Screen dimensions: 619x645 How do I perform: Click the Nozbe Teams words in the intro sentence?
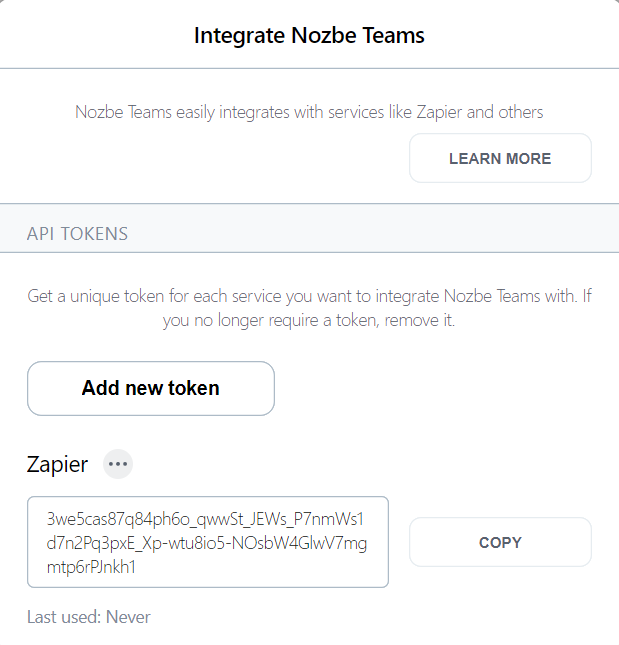pos(123,112)
